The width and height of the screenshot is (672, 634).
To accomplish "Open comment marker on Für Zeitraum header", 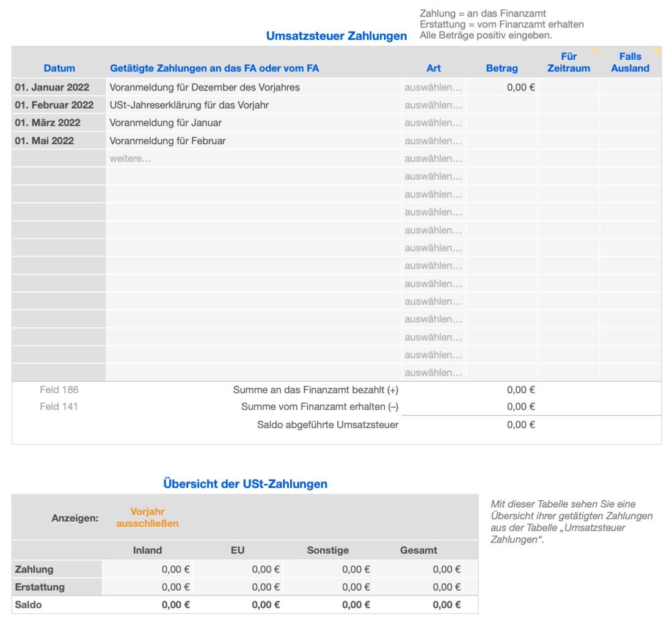I will point(596,49).
